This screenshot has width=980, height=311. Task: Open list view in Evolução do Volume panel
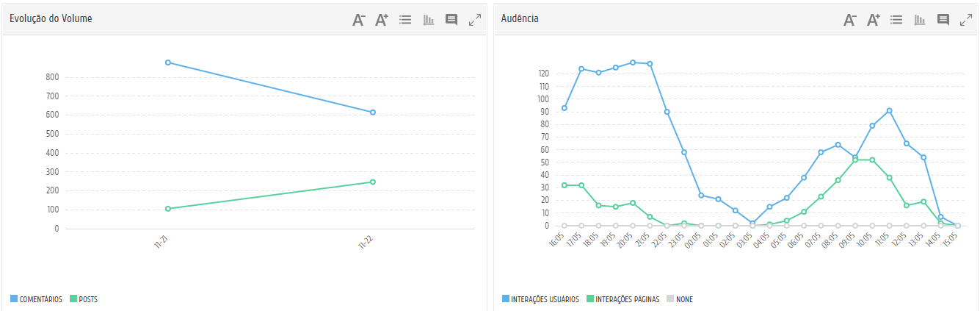tap(405, 20)
